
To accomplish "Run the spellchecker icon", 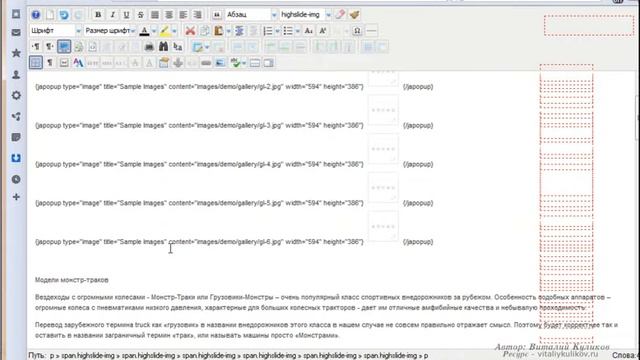I will [235, 63].
